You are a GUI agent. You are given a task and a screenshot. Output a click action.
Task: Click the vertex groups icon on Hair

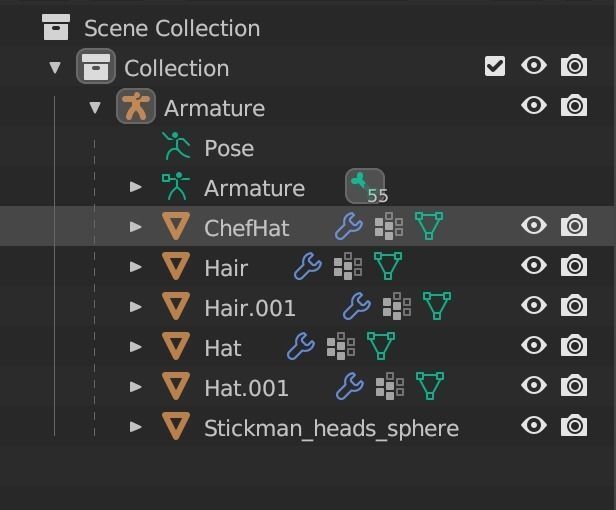[348, 267]
